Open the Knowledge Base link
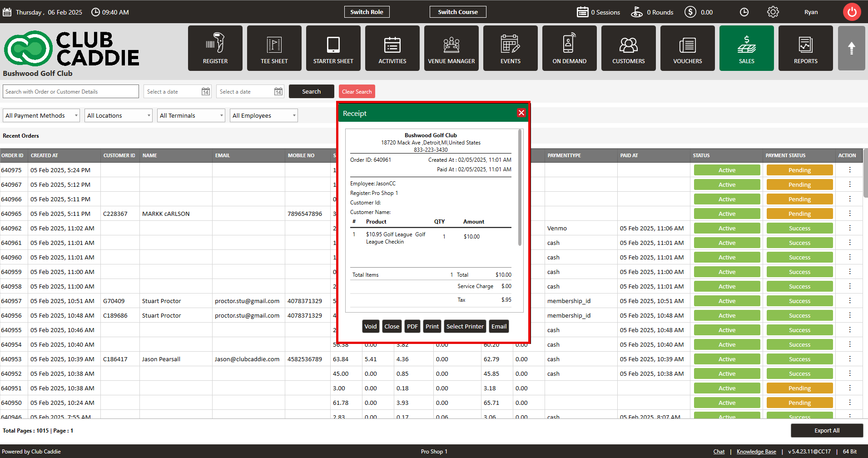 tap(756, 451)
